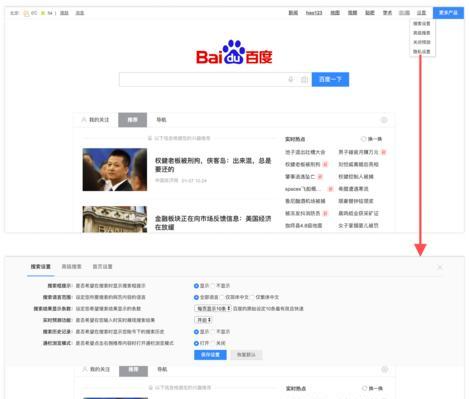This screenshot has width=469, height=399.
Task: Select 打开 for 通栏浏览模式
Action: [196, 343]
